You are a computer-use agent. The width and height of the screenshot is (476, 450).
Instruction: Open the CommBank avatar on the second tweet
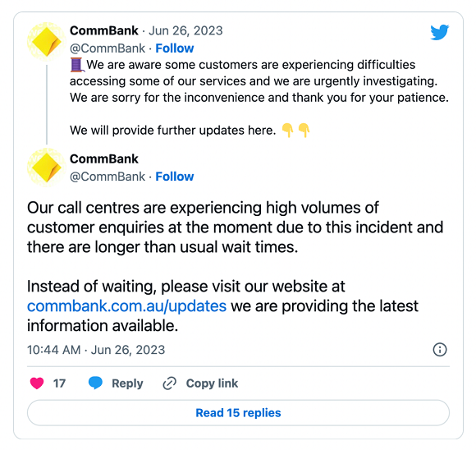(x=47, y=168)
